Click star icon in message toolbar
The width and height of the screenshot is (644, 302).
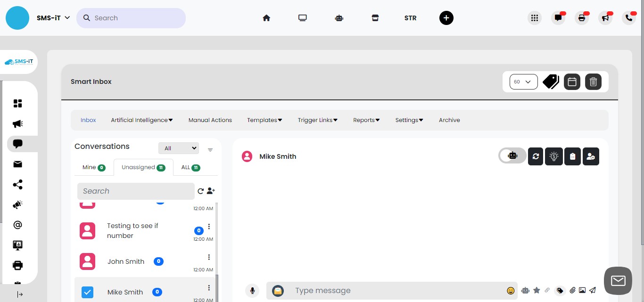(x=537, y=290)
